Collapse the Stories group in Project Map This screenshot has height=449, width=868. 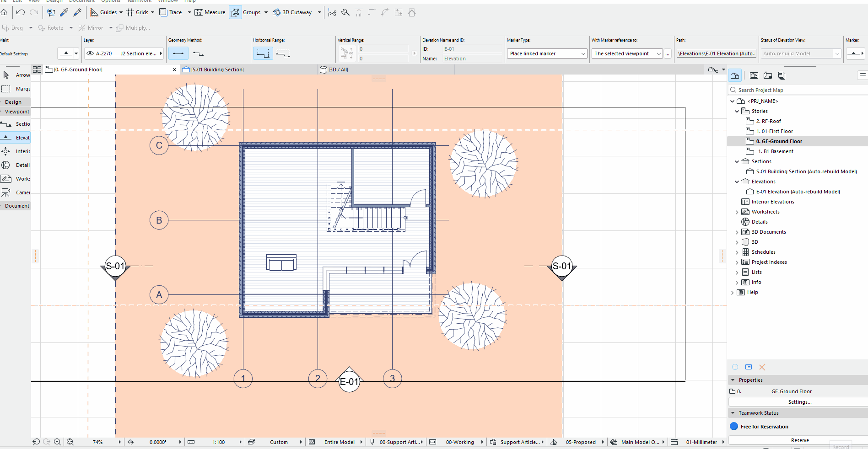(736, 111)
